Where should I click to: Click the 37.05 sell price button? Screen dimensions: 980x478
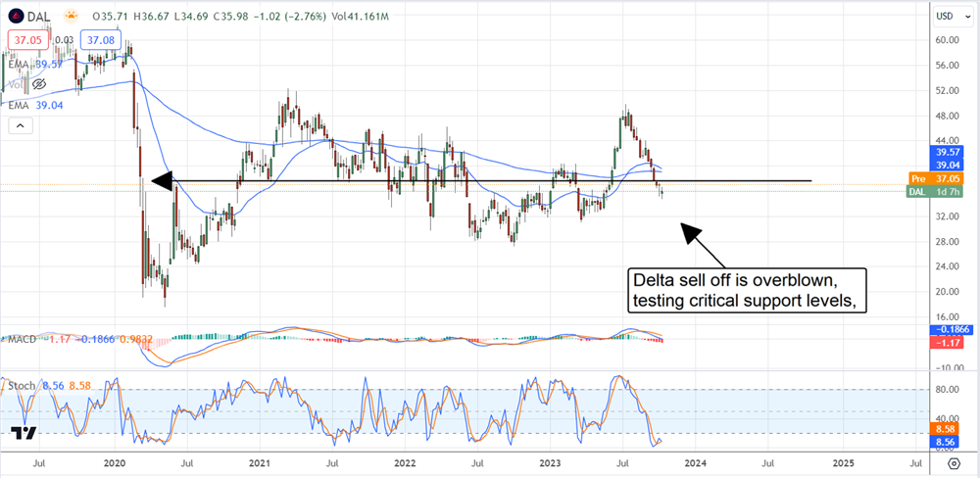tap(28, 40)
